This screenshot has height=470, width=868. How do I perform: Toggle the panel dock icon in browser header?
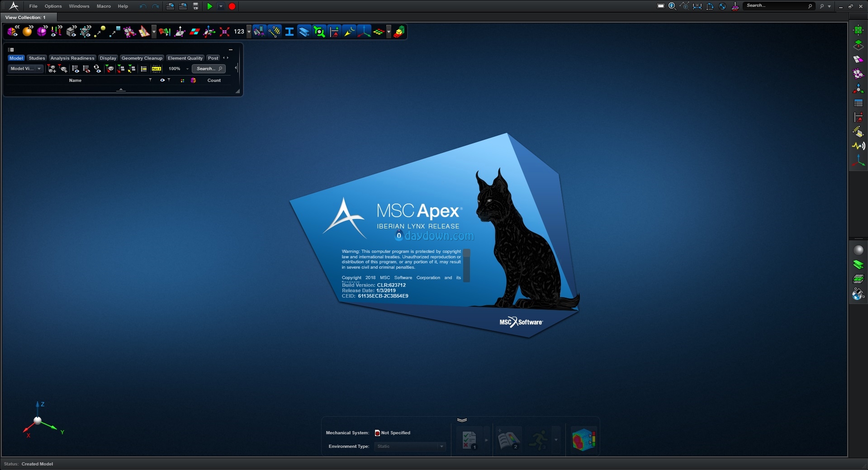coord(11,49)
